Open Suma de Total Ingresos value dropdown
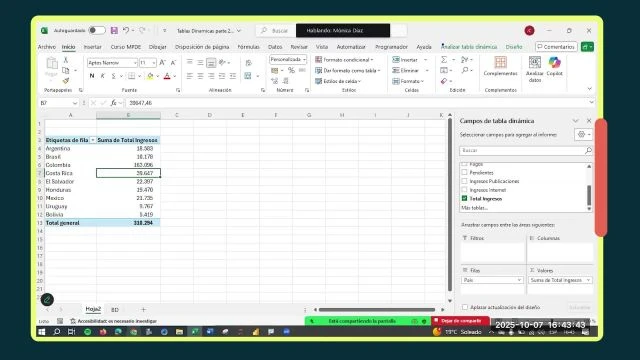Image resolution: width=640 pixels, height=360 pixels. point(588,280)
